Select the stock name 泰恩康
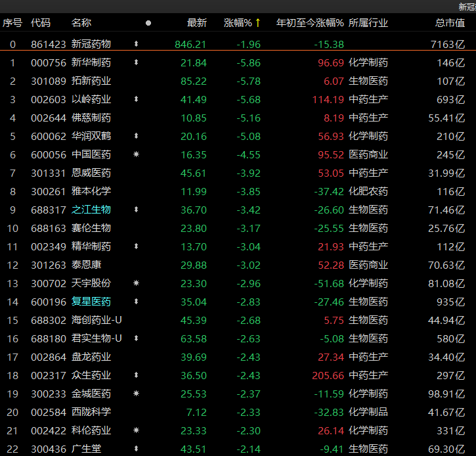 (86, 265)
